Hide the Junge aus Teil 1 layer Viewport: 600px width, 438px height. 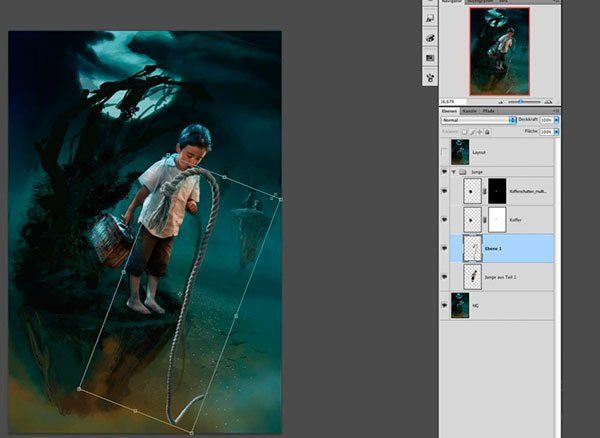(x=444, y=277)
